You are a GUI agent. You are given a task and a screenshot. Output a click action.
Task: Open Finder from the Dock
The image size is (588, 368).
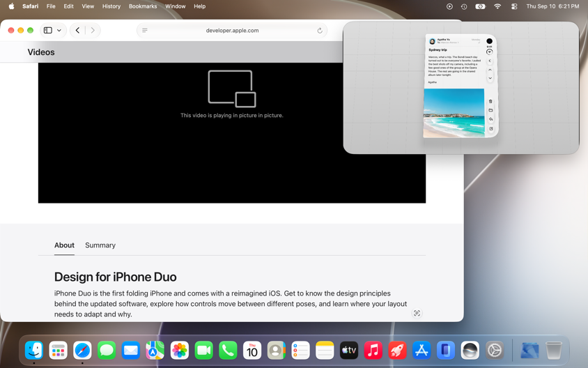[34, 351]
